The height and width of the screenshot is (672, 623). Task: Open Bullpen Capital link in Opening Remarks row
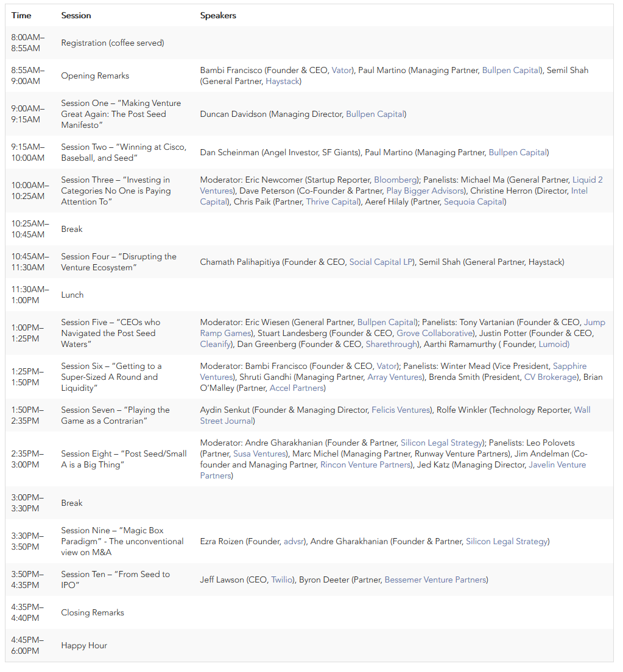(x=511, y=70)
